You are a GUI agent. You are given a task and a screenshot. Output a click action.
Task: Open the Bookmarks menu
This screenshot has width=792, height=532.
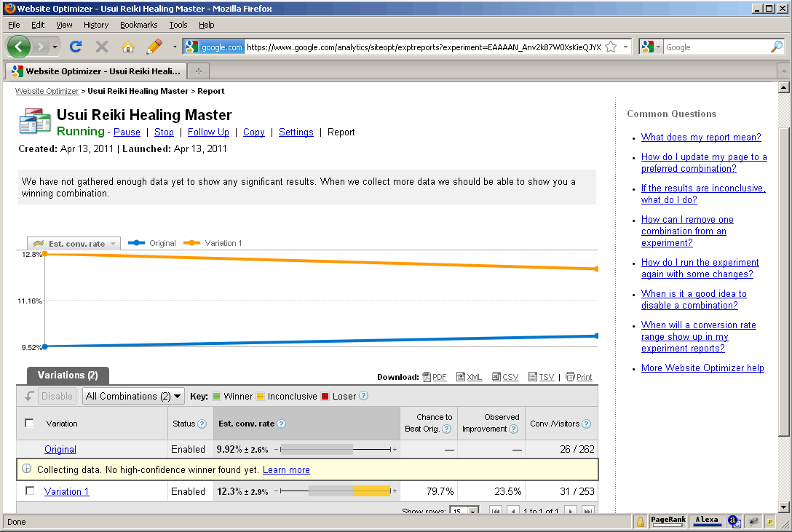tap(138, 25)
